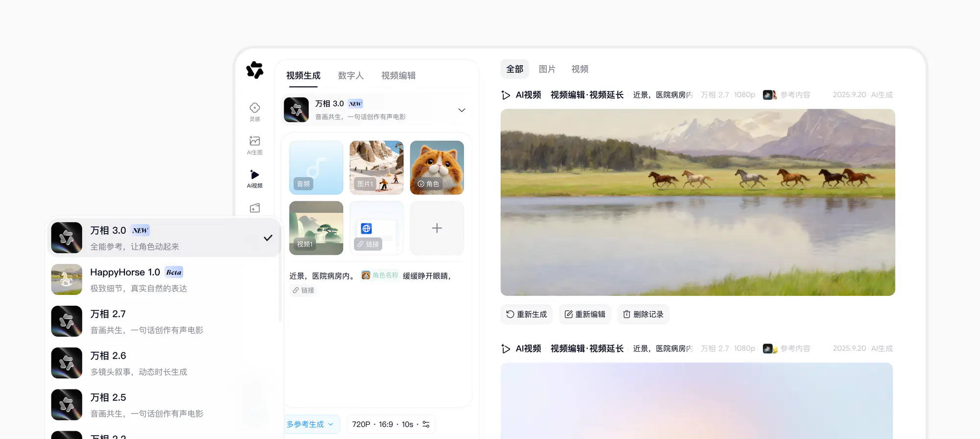Show 全部 results tab
This screenshot has height=439, width=980.
click(514, 69)
